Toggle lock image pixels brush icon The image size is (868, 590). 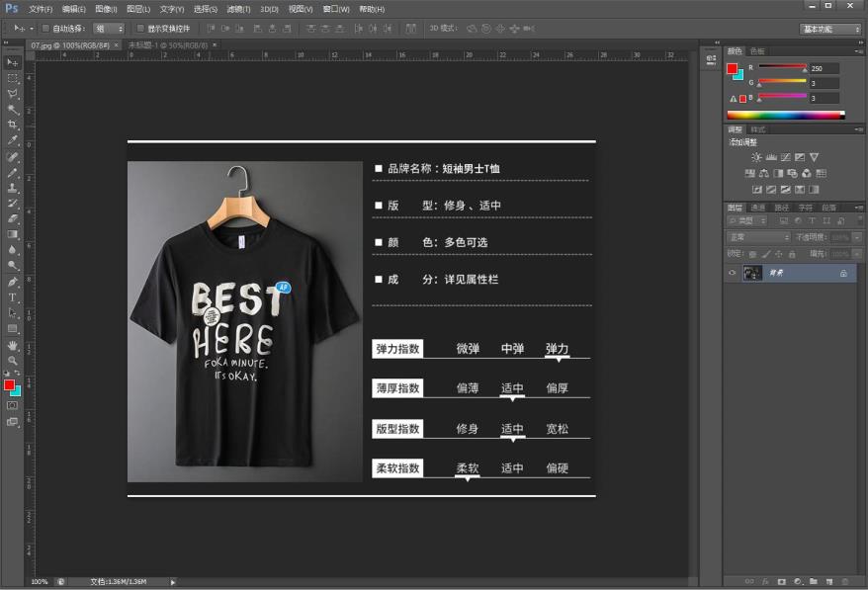coord(765,254)
